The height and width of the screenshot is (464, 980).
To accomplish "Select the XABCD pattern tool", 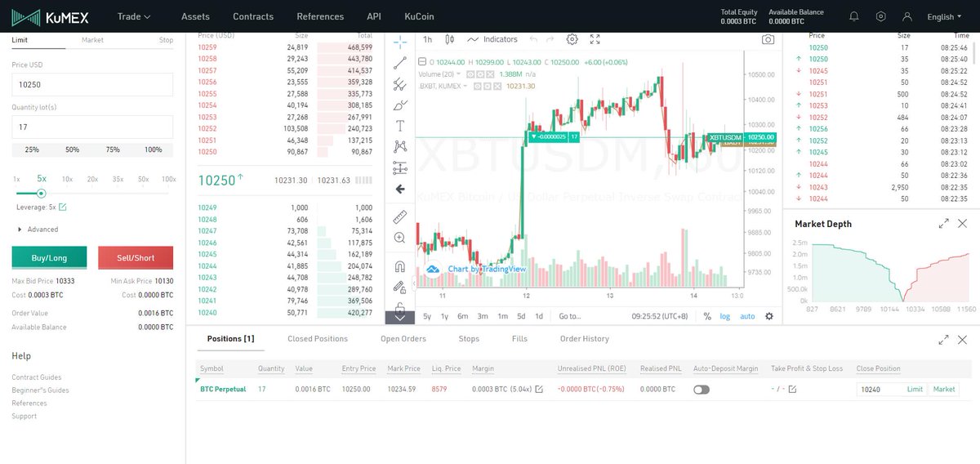I will 399,147.
